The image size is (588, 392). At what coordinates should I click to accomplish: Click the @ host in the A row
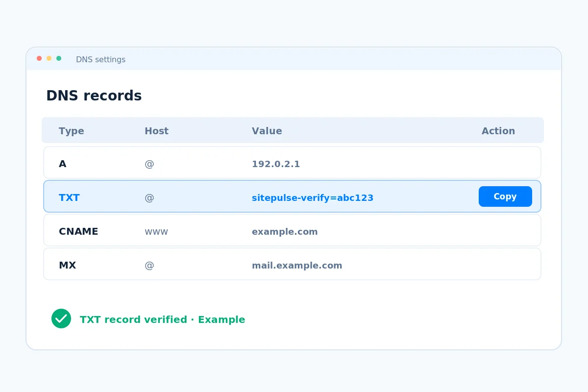[x=149, y=164]
